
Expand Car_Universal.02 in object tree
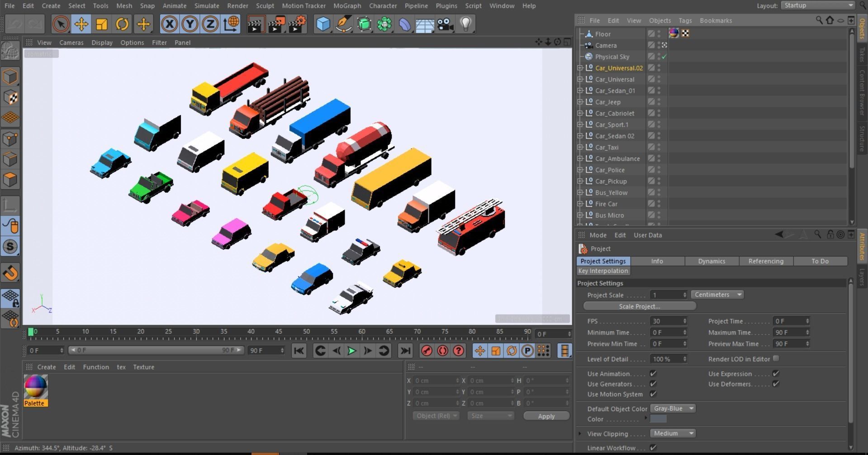[580, 68]
